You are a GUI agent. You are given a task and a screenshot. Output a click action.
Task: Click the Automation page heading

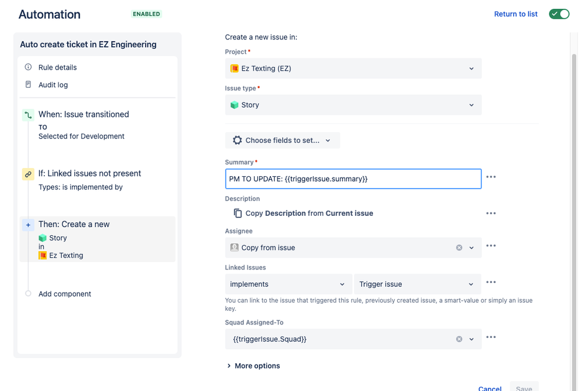coord(49,14)
